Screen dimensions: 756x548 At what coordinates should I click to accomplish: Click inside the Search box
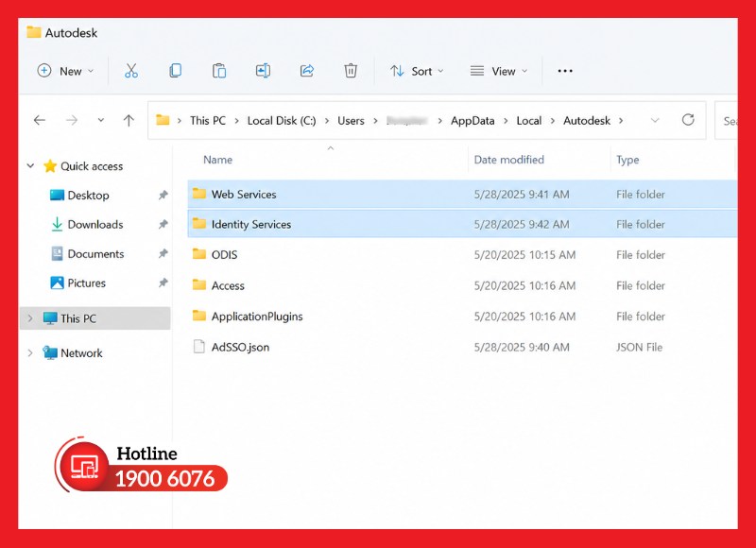coord(726,121)
